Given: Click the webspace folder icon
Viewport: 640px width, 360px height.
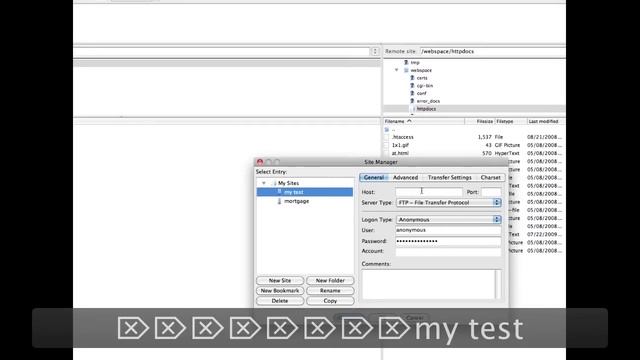Looking at the screenshot, I should [x=406, y=70].
